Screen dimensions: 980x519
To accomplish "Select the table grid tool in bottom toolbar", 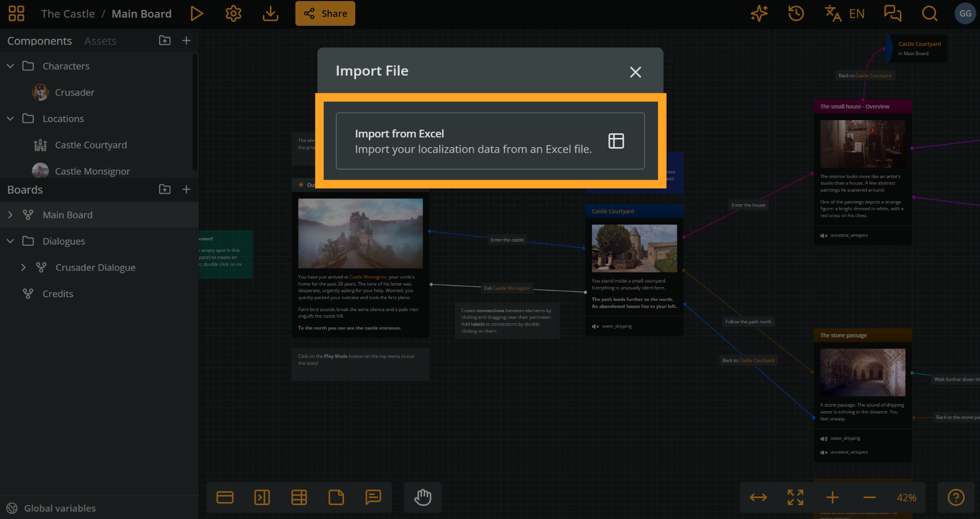I will coord(299,498).
